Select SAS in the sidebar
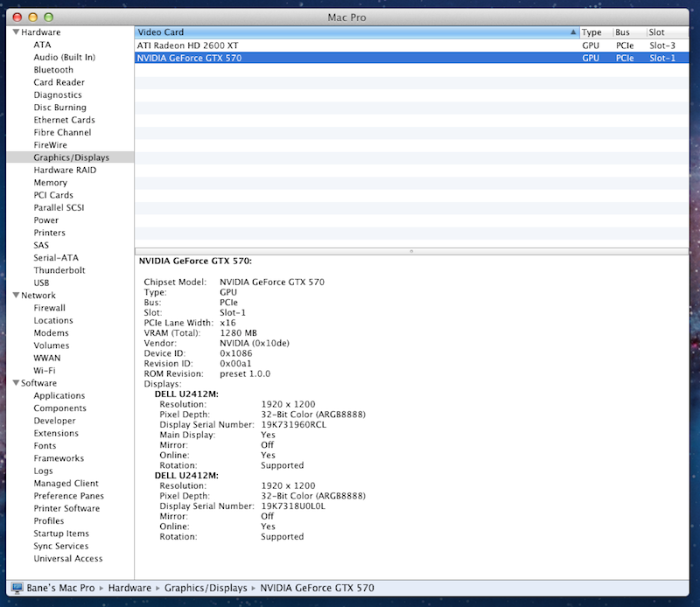Image resolution: width=700 pixels, height=607 pixels. 41,245
